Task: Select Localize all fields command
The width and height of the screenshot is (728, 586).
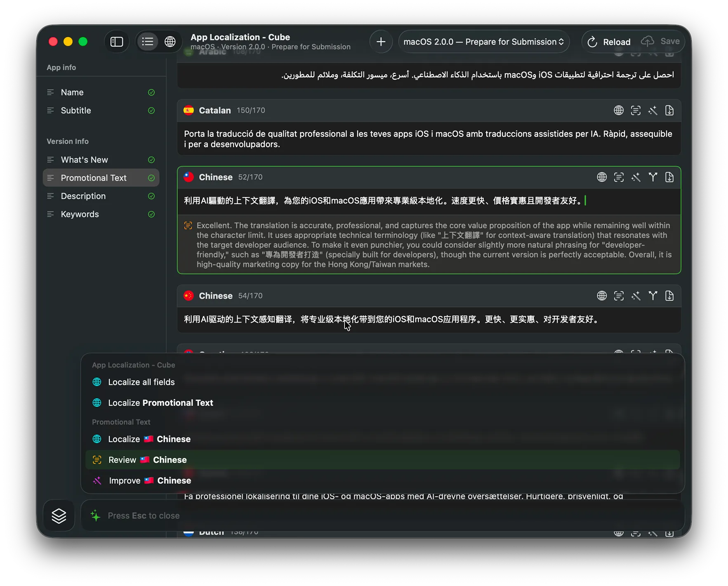Action: pos(141,382)
